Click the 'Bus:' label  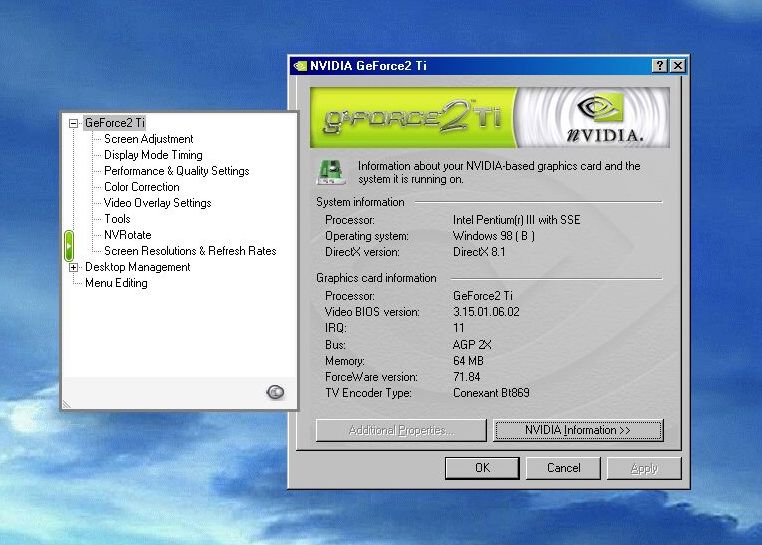click(335, 345)
